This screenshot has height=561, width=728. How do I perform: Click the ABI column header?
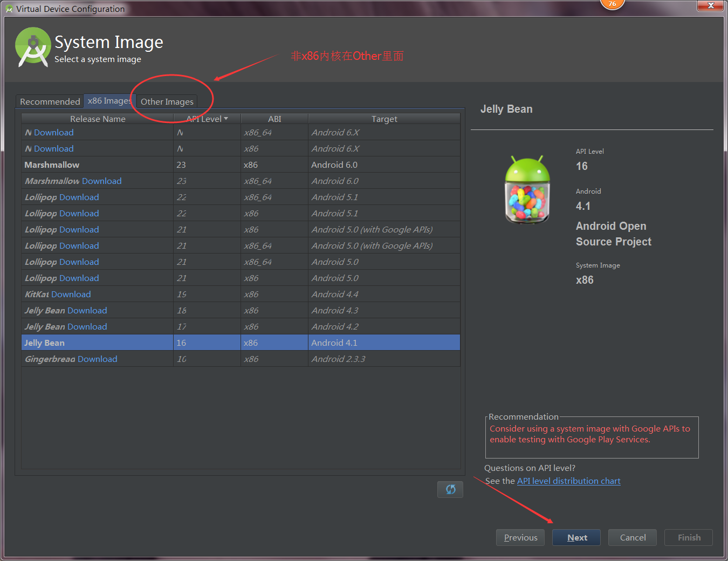(274, 119)
